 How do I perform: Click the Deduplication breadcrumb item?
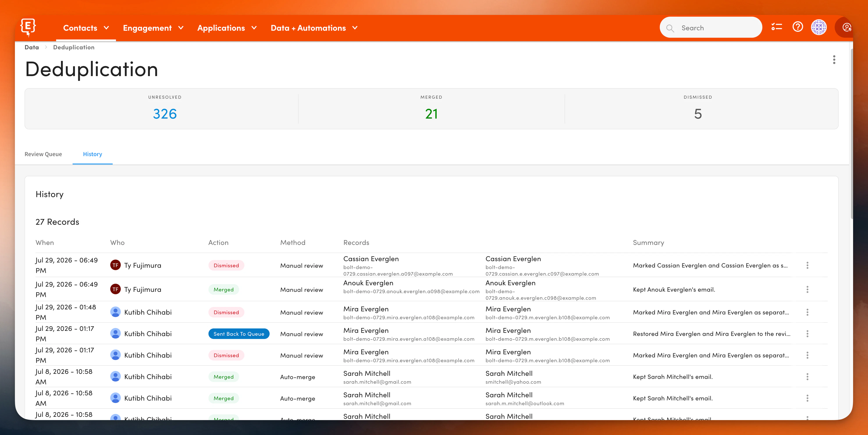(x=74, y=48)
